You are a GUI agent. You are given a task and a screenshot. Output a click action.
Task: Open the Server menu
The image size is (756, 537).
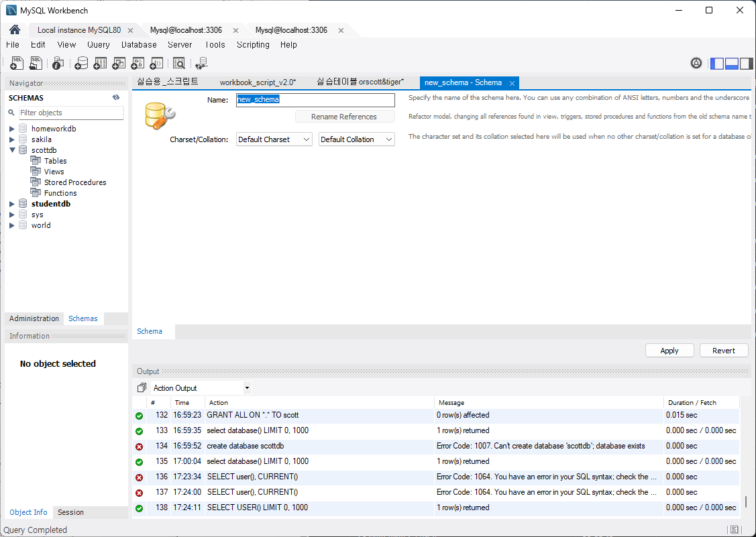[180, 44]
